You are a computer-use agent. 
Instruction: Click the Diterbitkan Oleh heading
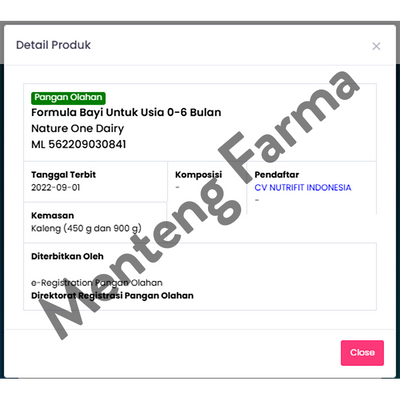(67, 256)
